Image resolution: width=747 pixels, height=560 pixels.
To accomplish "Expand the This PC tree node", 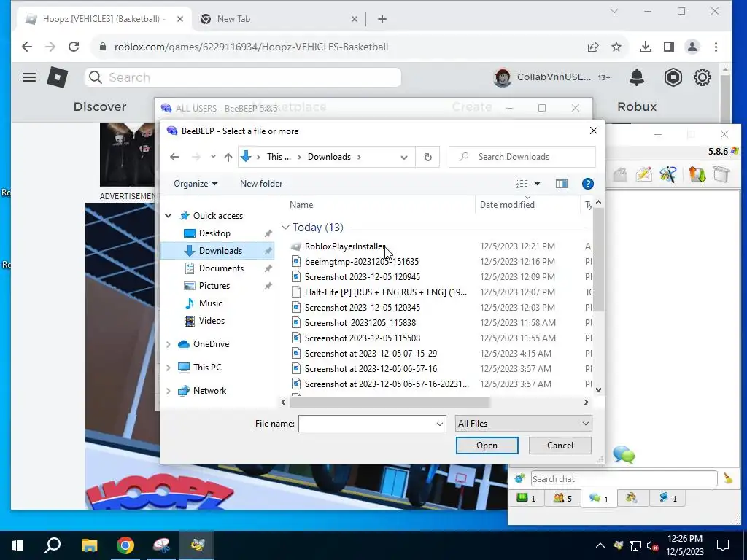I will [169, 367].
